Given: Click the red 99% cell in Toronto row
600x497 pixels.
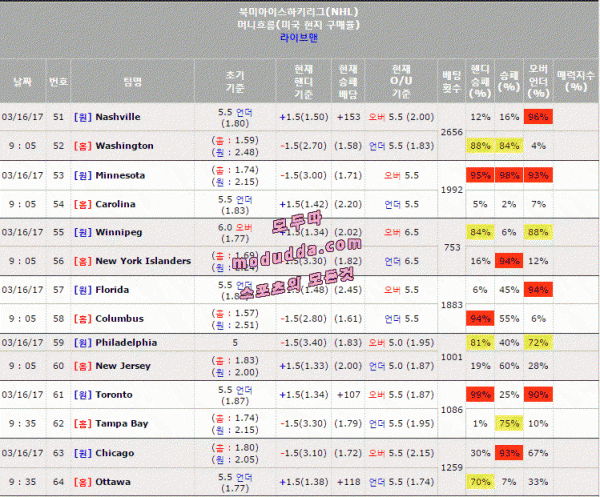Looking at the screenshot, I should [x=480, y=394].
